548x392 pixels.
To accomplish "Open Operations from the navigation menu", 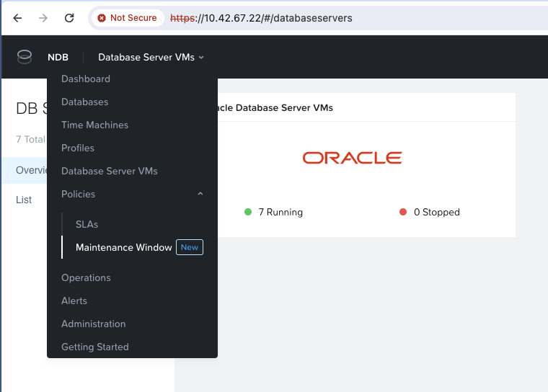I will pyautogui.click(x=86, y=277).
